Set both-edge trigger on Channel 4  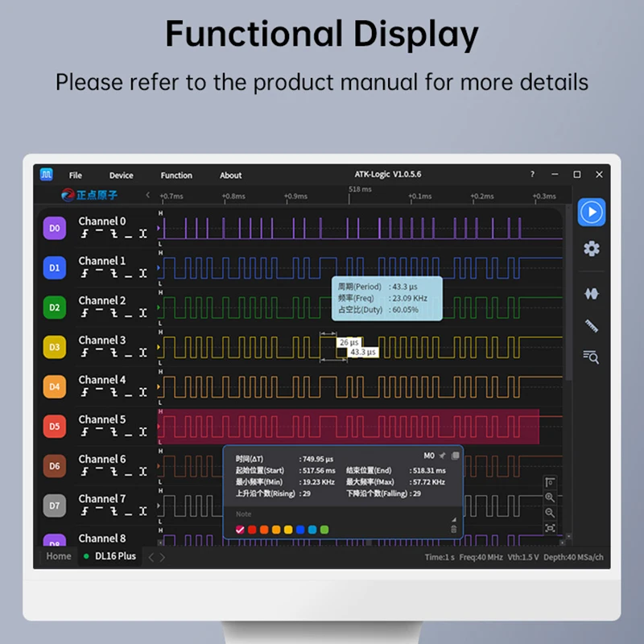click(143, 392)
